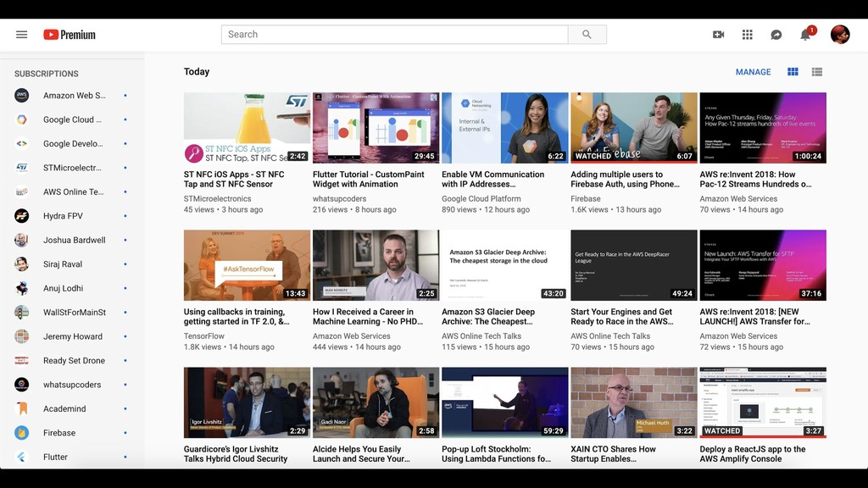Viewport: 868px width, 488px height.
Task: Click the SUBSCRIPTIONS sidebar heading
Action: coord(47,74)
